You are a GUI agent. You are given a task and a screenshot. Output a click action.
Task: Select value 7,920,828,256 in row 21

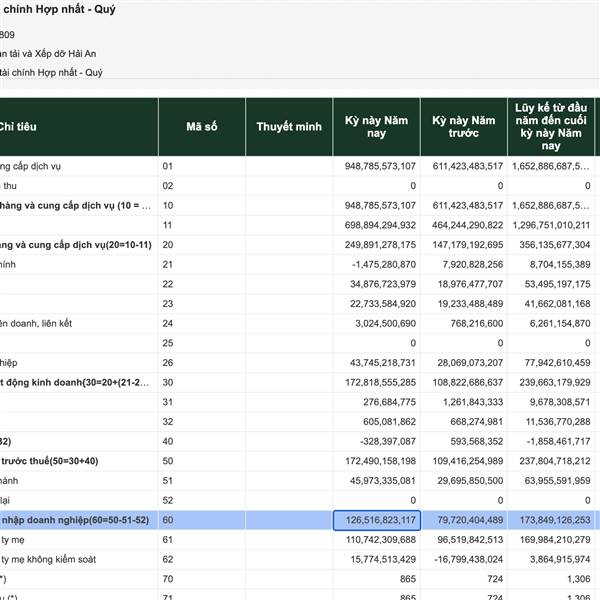(473, 264)
